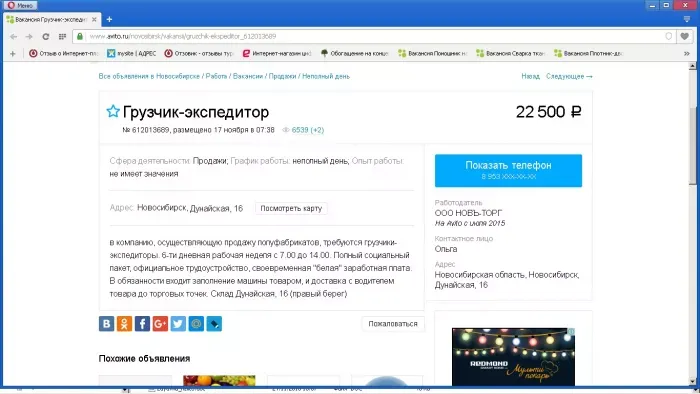Close the Грузчик-экспедитор vacancy browser tab

coord(94,20)
